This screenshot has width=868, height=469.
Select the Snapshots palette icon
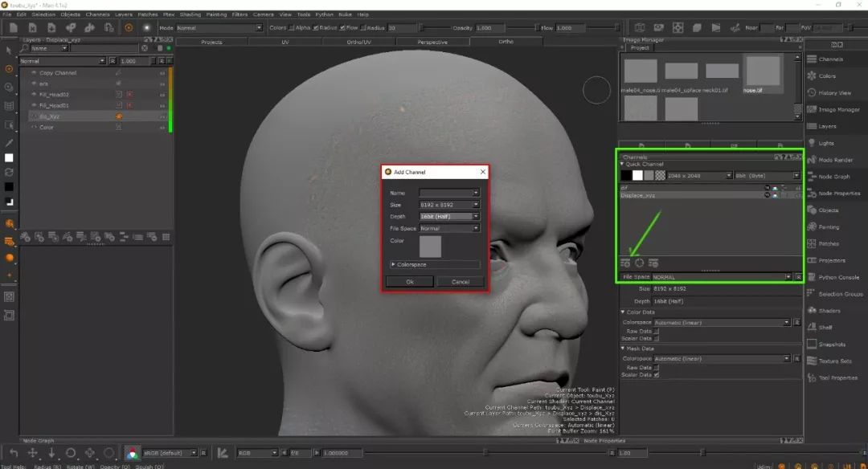pyautogui.click(x=813, y=345)
